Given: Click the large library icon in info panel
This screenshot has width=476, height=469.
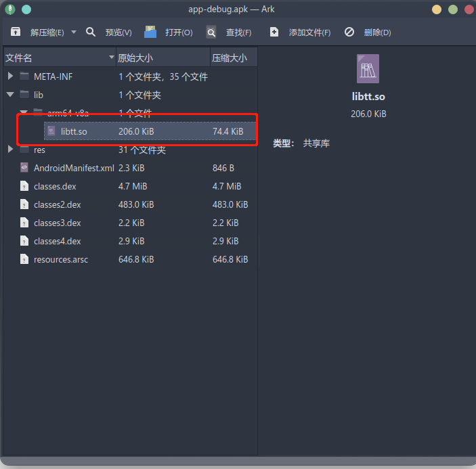Looking at the screenshot, I should coord(368,68).
